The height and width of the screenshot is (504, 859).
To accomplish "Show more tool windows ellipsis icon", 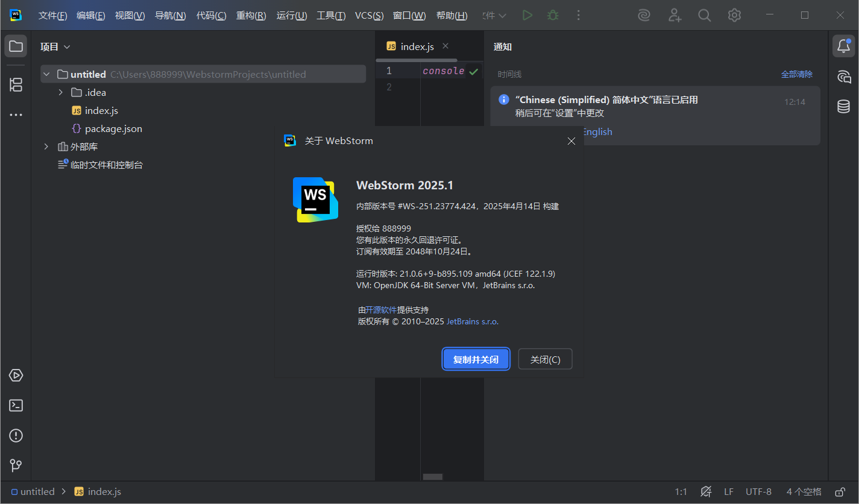I will click(16, 115).
